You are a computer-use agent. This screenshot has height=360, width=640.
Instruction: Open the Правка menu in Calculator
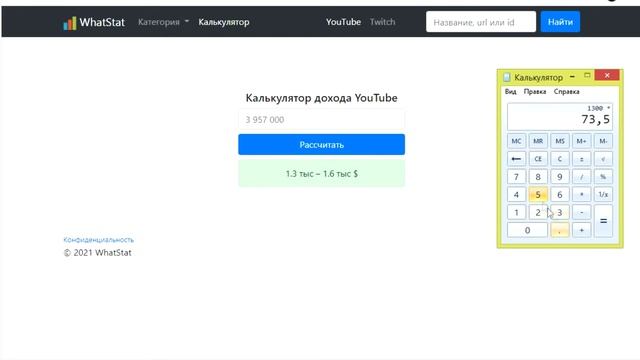[x=535, y=91]
